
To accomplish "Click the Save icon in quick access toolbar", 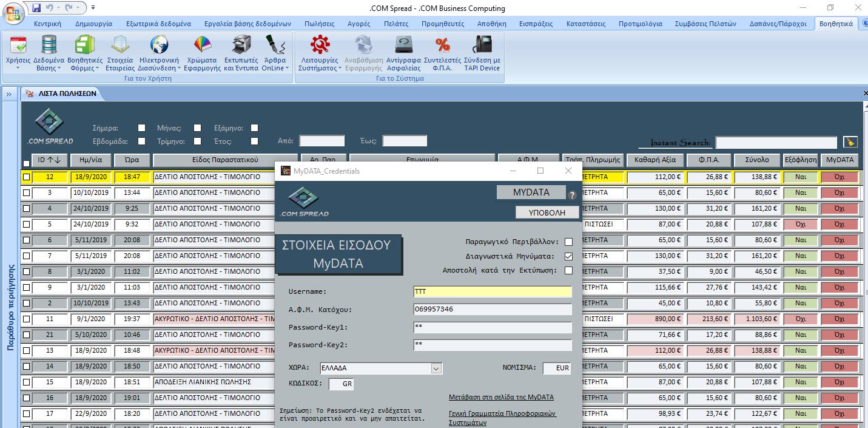I will 36,8.
